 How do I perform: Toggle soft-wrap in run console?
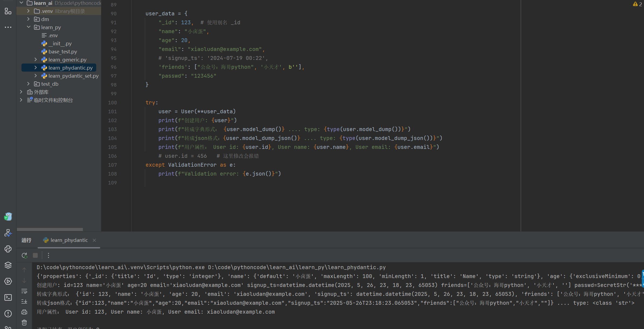pyautogui.click(x=24, y=291)
